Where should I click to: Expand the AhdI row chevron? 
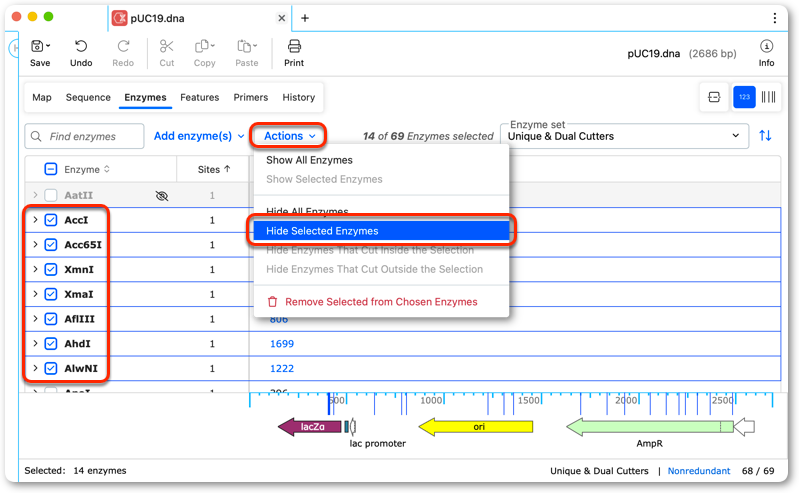pos(35,343)
